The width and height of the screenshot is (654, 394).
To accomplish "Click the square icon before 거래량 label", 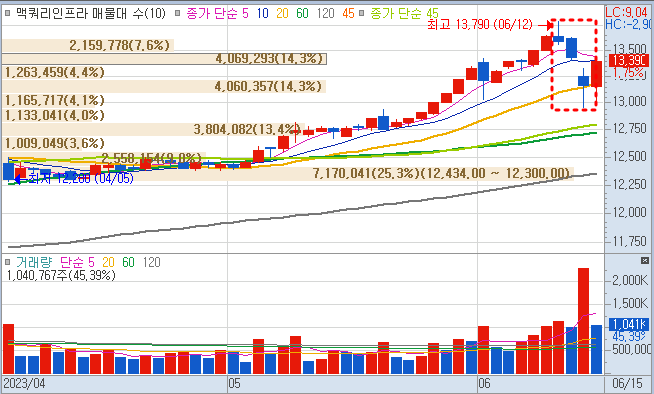I will [x=7, y=262].
